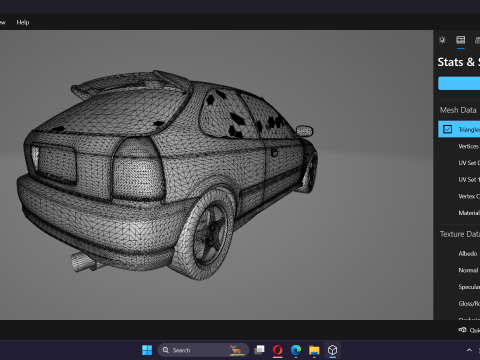Click the taskbar Search box

point(203,350)
